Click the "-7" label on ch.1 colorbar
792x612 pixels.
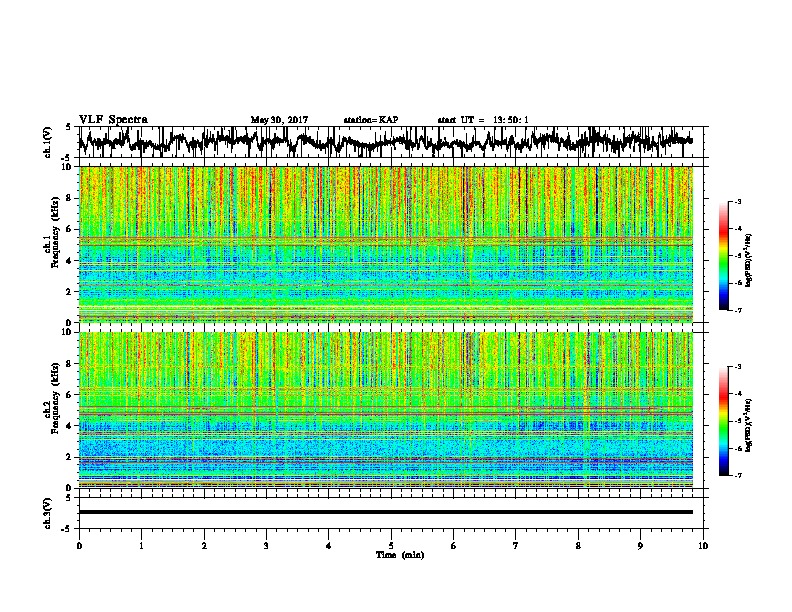point(738,310)
